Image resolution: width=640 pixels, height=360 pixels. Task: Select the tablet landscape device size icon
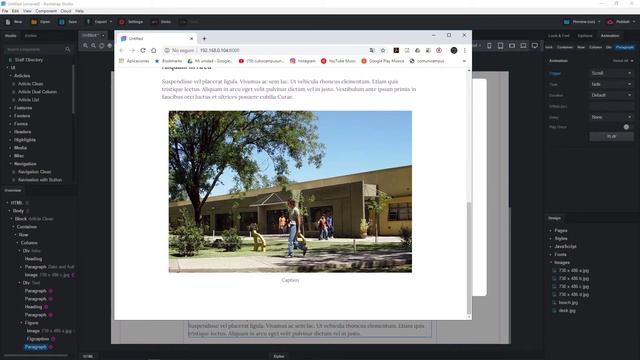tap(512, 46)
